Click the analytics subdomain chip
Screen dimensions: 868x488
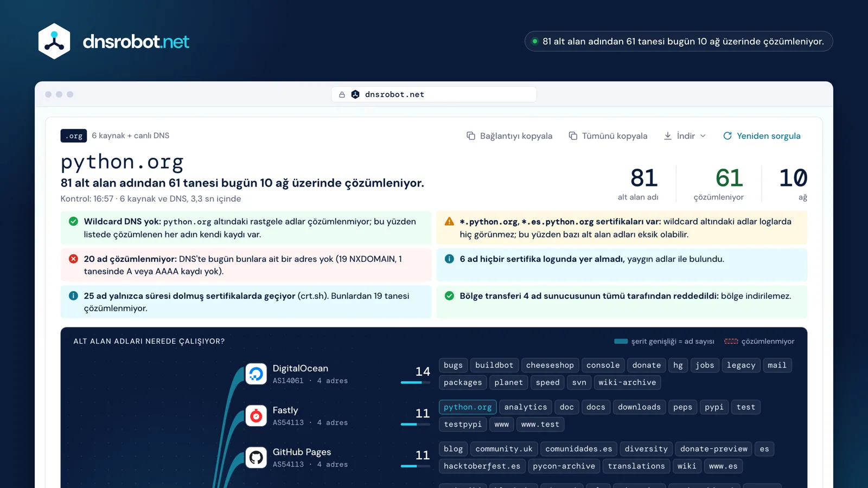pyautogui.click(x=526, y=407)
